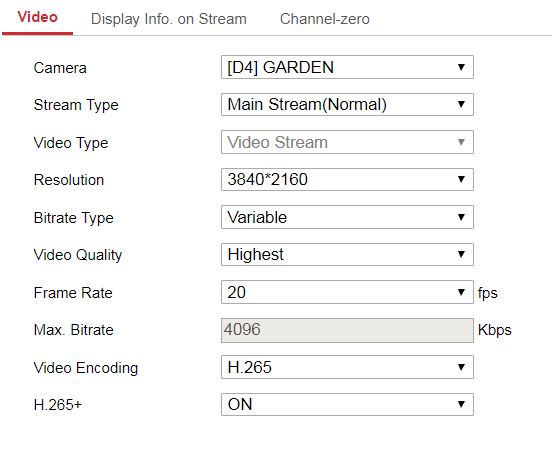
Task: Click the arrow icon of Bitrate Type dropdown
Action: pyautogui.click(x=461, y=217)
